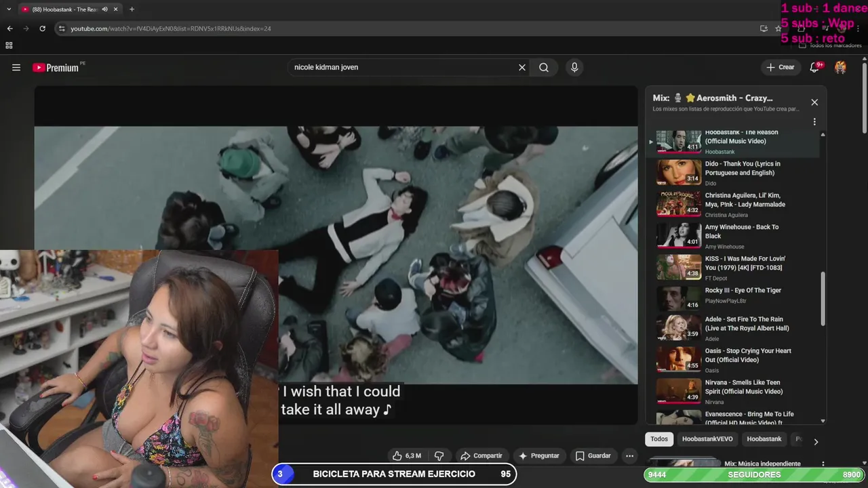Start voice search with the microphone icon
Screen dimensions: 868x488
click(x=574, y=67)
